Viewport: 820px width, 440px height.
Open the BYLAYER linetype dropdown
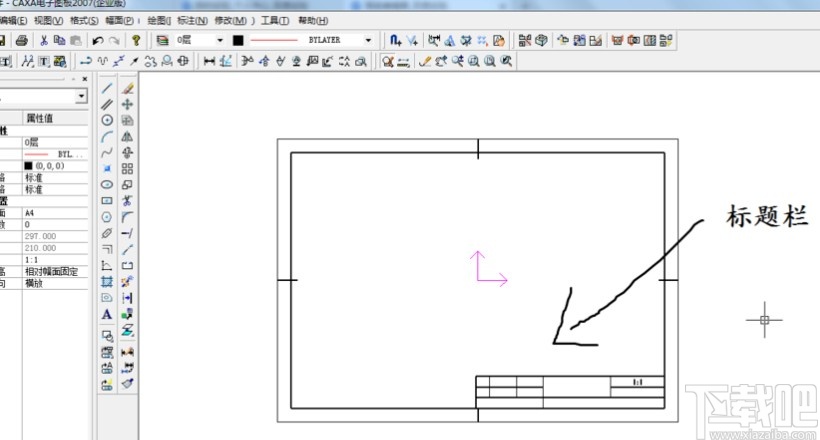[x=368, y=40]
